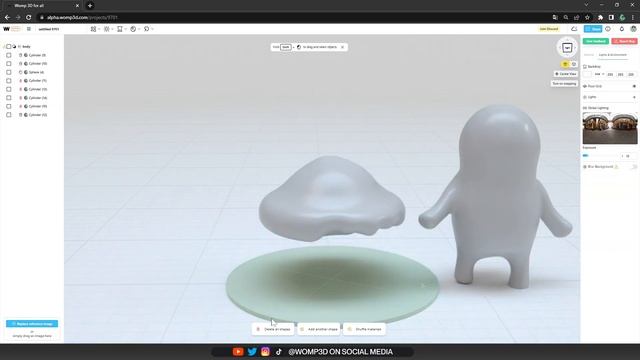
Task: Click the Global Lighting HDRI thumbnail
Action: [610, 128]
